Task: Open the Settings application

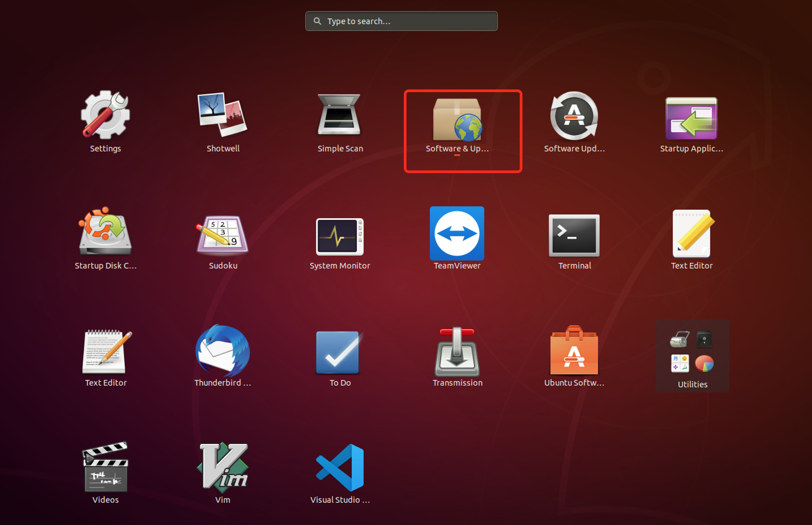Action: 105,116
